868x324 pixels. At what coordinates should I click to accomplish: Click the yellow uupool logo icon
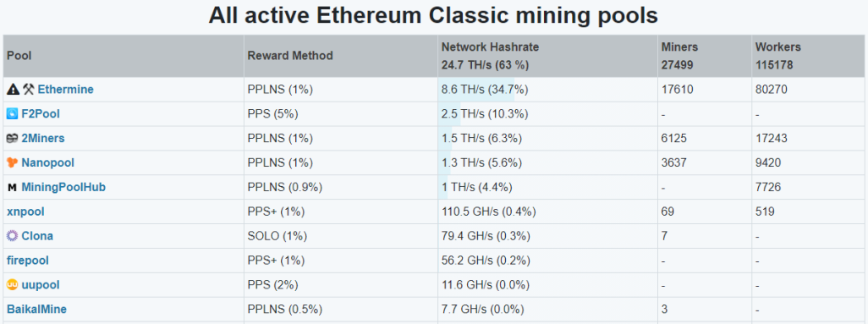pos(13,285)
